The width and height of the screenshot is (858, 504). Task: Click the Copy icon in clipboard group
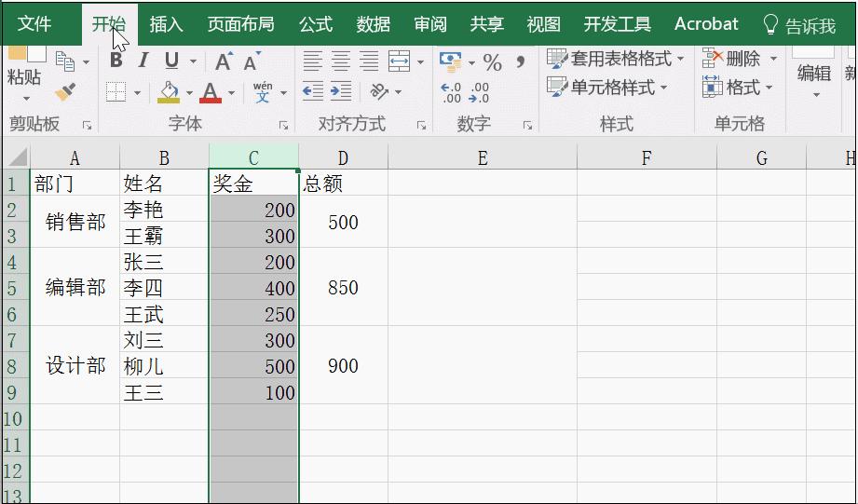(65, 61)
